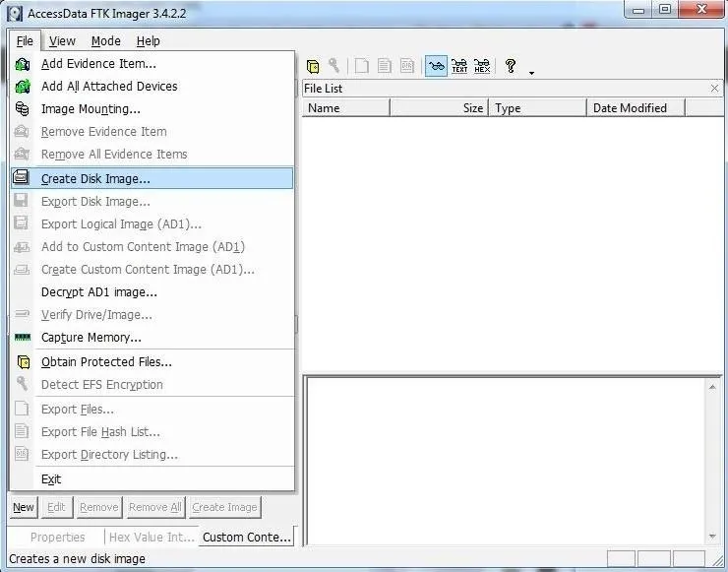Click the Detect EFS Encryption menu key icon
Viewport: 728px width, 572px height.
[22, 384]
